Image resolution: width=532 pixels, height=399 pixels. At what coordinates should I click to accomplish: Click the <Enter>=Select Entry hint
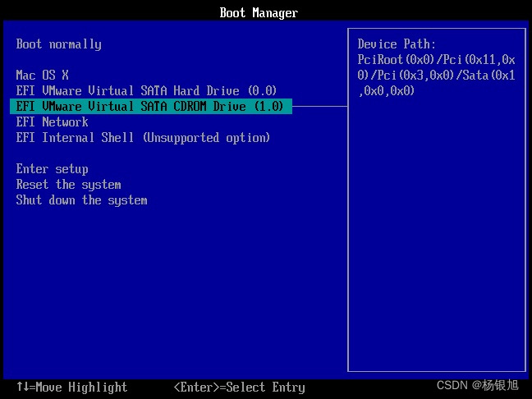pyautogui.click(x=239, y=388)
